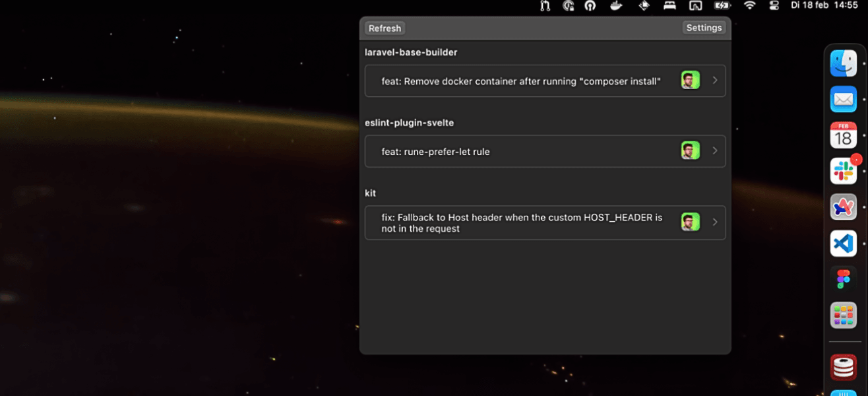Expand chevron on rune-prefer-let rule item
This screenshot has height=396, width=868.
(x=715, y=151)
